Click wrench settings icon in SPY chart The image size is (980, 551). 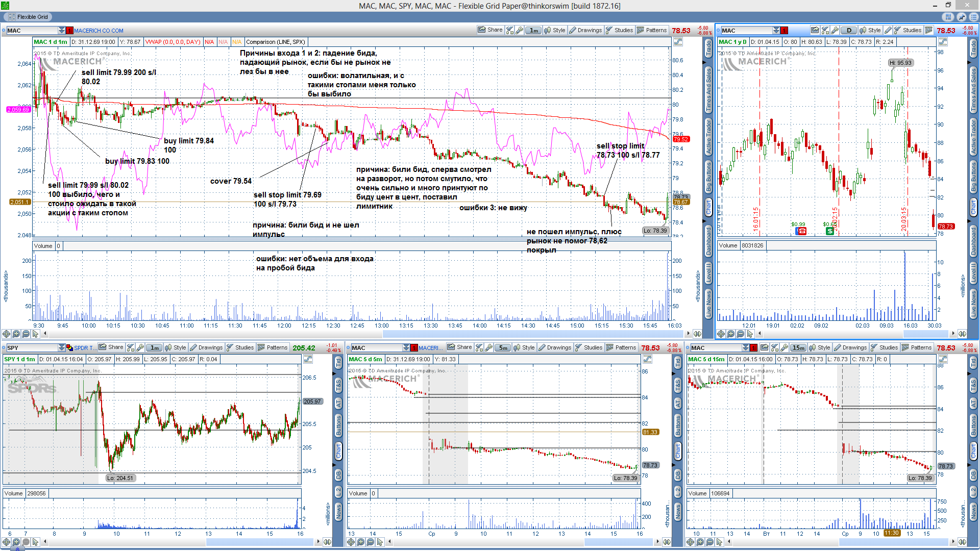(140, 347)
